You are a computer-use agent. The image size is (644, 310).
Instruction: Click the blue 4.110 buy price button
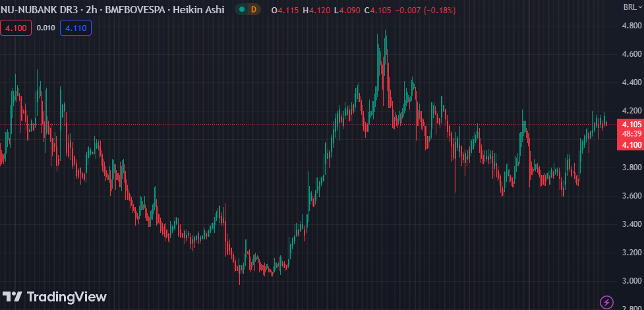click(x=76, y=28)
